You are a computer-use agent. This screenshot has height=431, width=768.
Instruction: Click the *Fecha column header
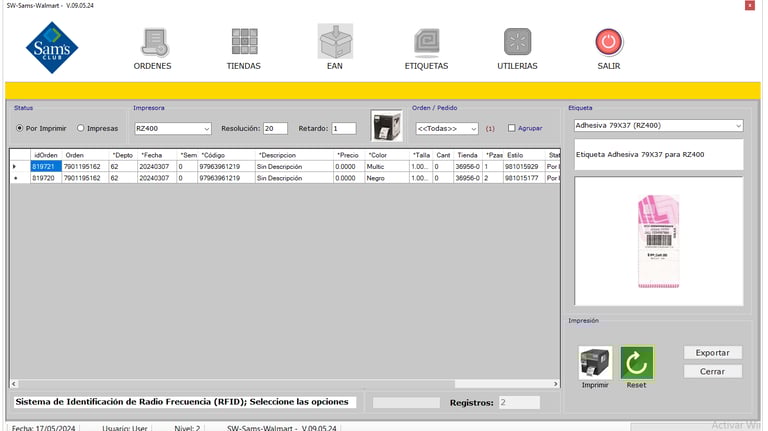[157, 155]
